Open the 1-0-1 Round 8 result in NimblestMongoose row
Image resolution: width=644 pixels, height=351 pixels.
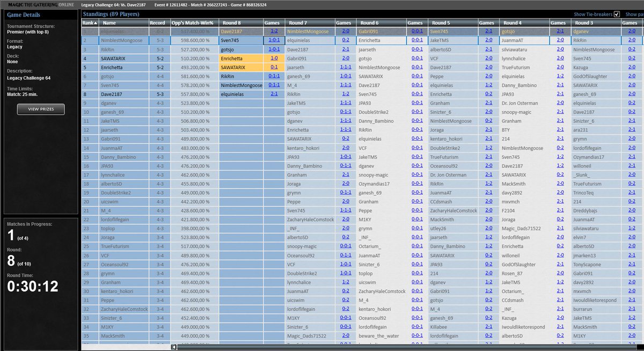click(274, 40)
